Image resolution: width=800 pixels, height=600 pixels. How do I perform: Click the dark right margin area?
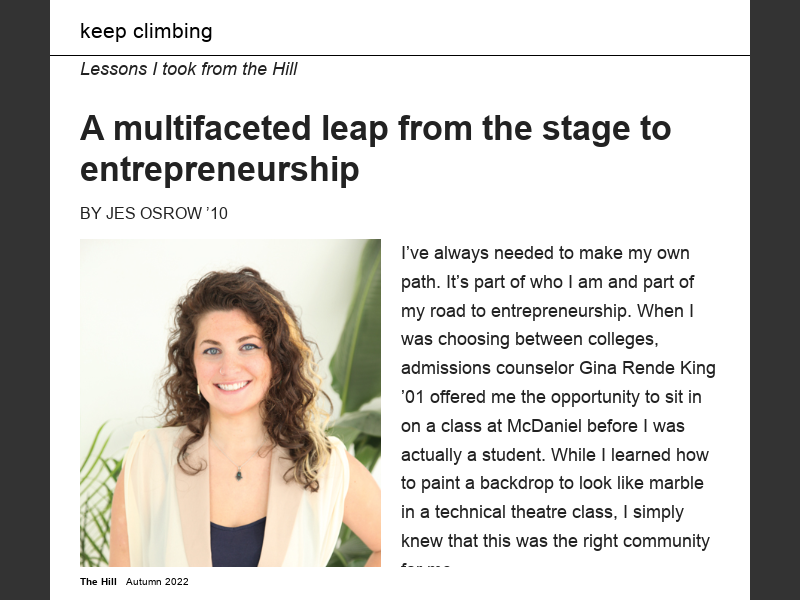pos(775,300)
